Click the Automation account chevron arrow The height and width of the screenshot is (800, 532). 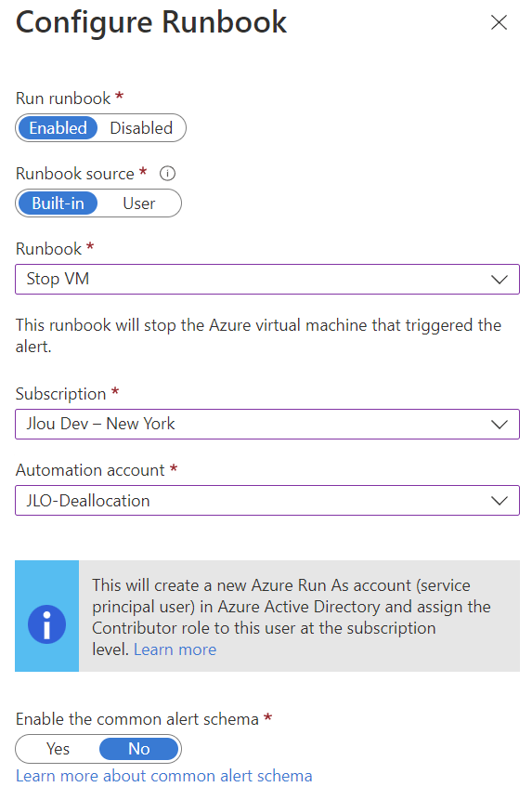(499, 501)
